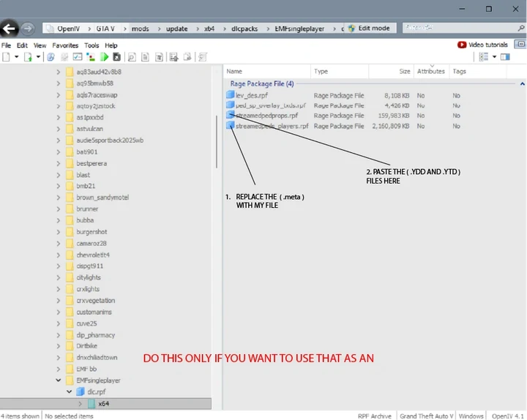This screenshot has height=420, width=527.
Task: Click the black back arrow navigation button
Action: 9,29
